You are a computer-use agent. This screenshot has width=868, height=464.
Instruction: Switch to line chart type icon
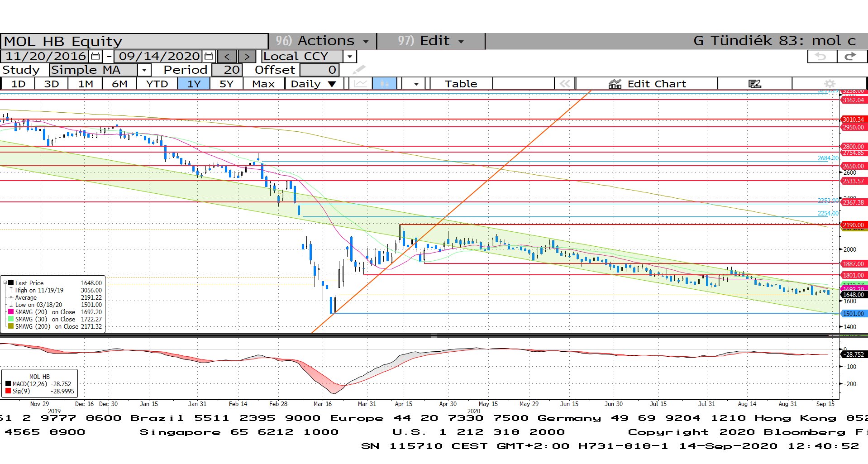(361, 84)
